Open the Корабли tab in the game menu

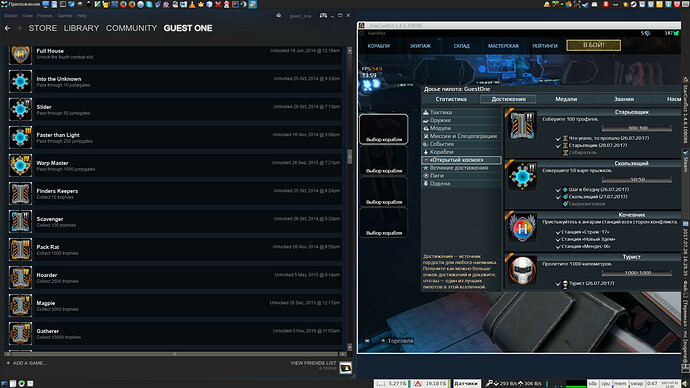[x=378, y=46]
